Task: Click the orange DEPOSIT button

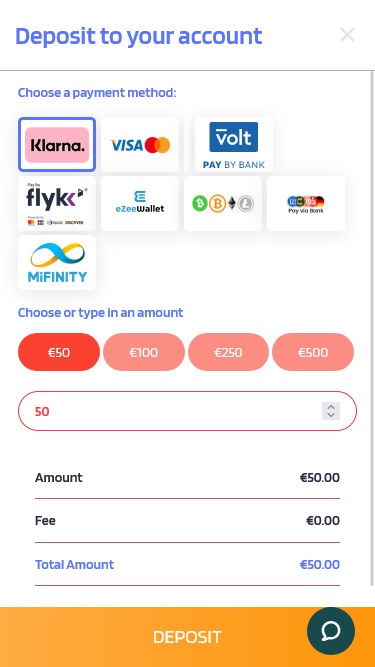Action: click(x=188, y=637)
